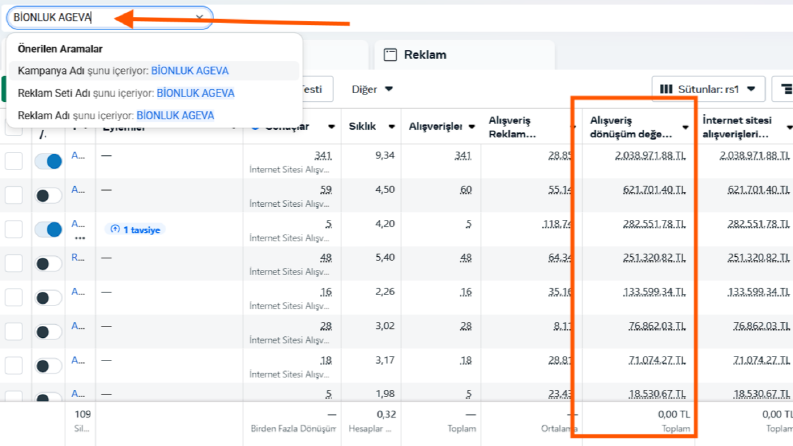This screenshot has width=793, height=446.
Task: Click the three-dots menu under 1 tavsiye campaign
Action: (80, 238)
